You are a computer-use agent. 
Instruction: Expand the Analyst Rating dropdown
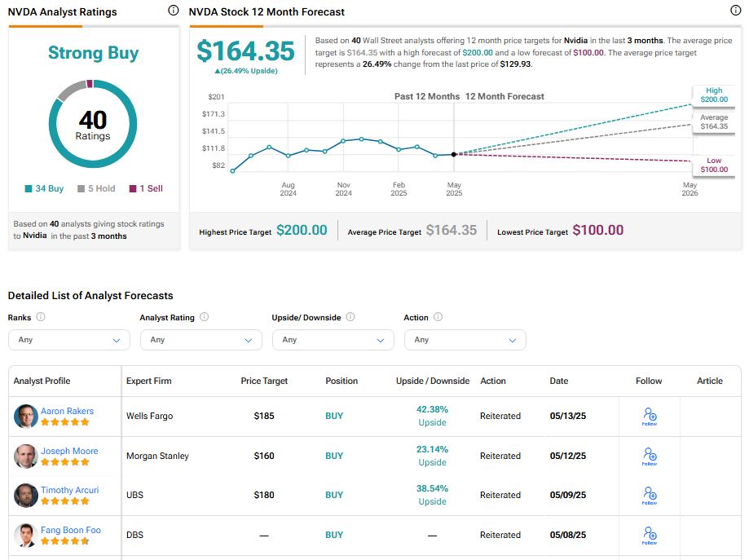pyautogui.click(x=201, y=340)
